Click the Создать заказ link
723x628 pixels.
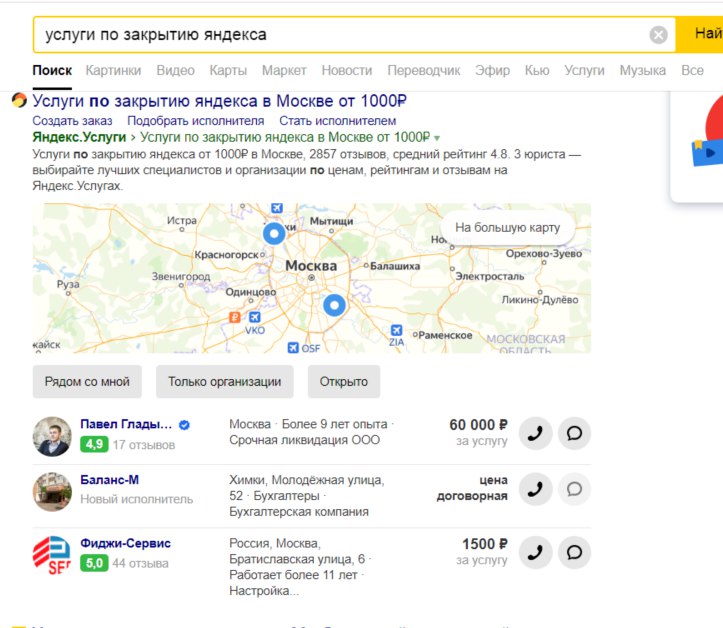point(72,121)
